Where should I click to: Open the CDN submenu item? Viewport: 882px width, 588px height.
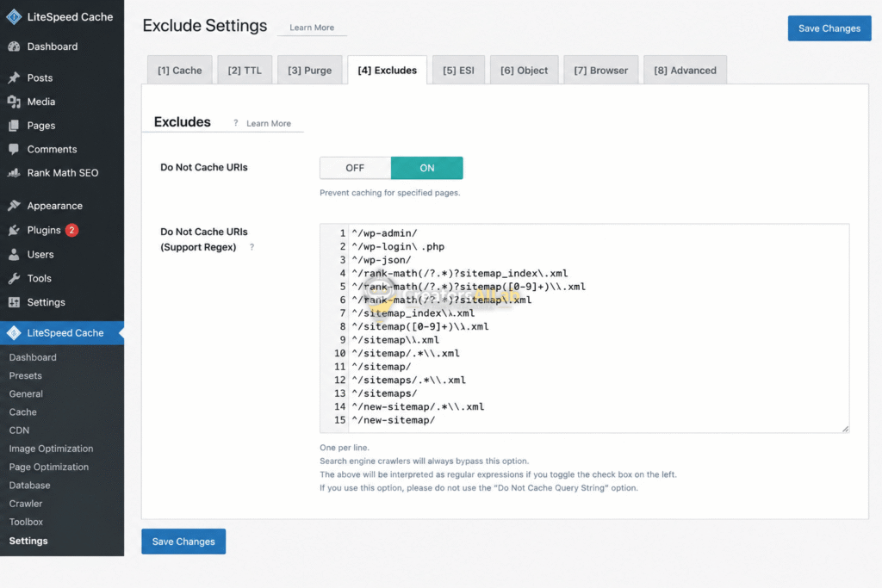tap(19, 430)
